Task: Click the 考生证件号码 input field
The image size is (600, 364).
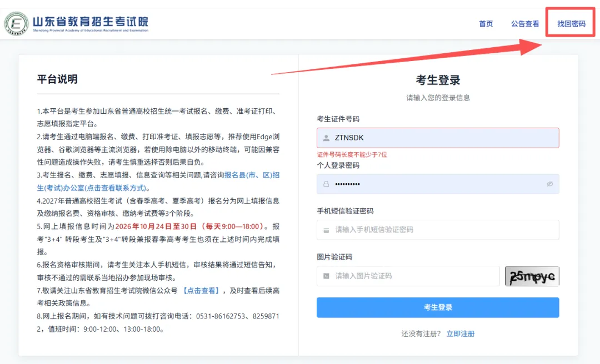Action: [438, 138]
